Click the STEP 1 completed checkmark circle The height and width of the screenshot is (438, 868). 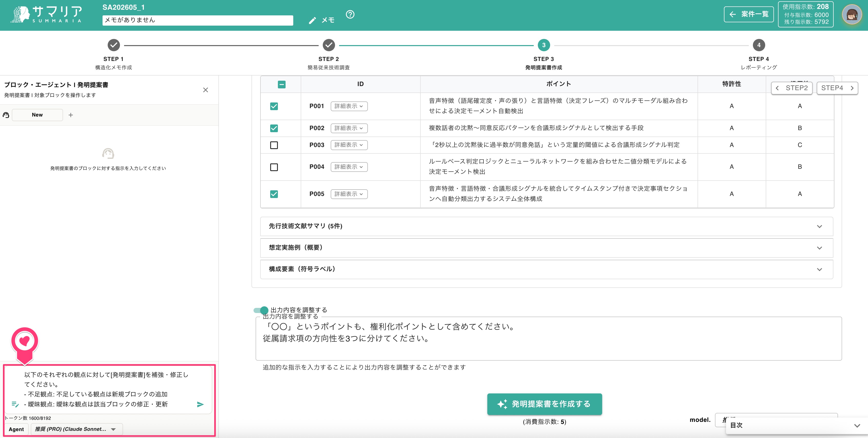(x=114, y=45)
